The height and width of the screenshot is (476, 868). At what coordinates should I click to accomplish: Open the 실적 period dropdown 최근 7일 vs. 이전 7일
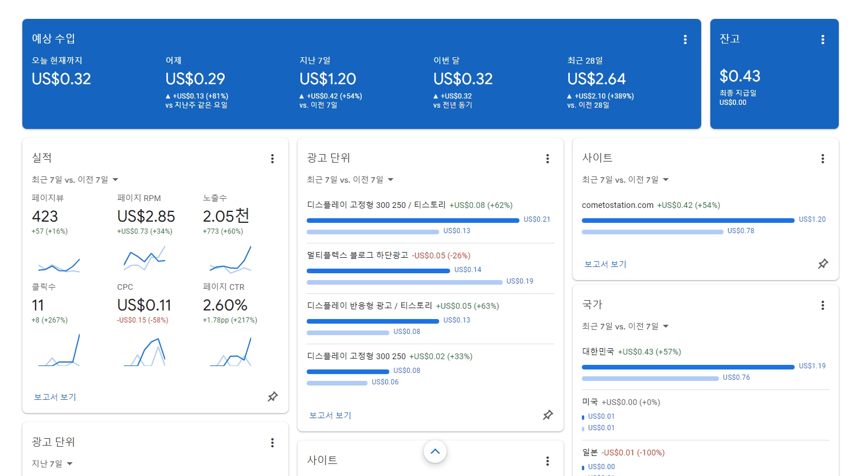click(x=75, y=180)
